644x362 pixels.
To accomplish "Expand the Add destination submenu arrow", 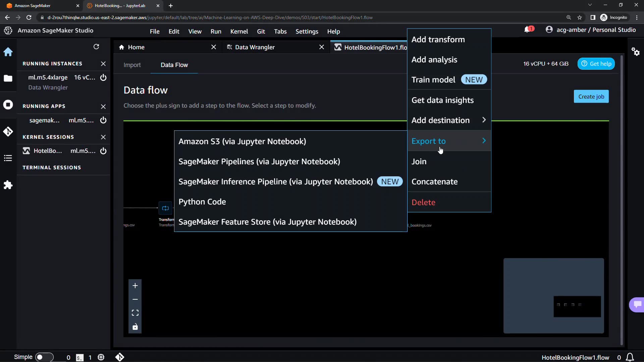I will tap(484, 120).
